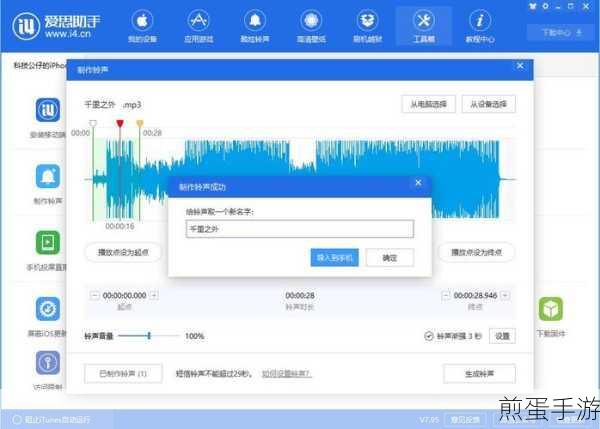
Task: Click the audio waveform display
Action: coord(299,179)
